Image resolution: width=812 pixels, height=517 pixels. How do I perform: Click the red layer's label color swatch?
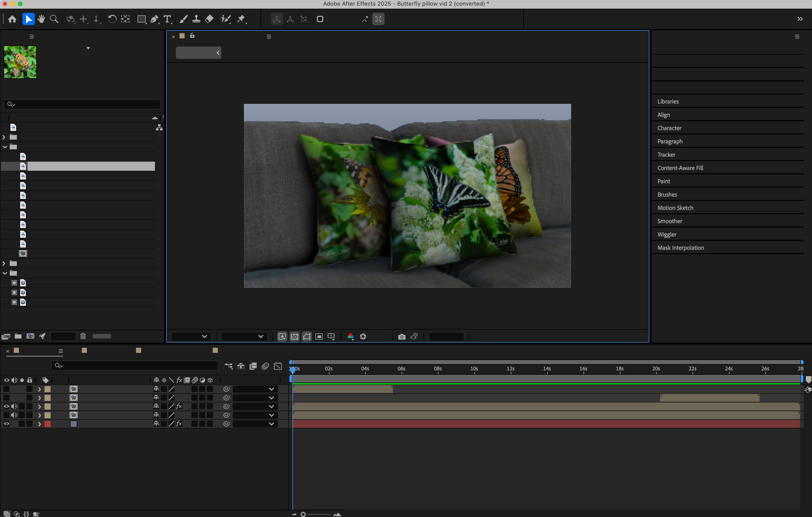(x=48, y=424)
